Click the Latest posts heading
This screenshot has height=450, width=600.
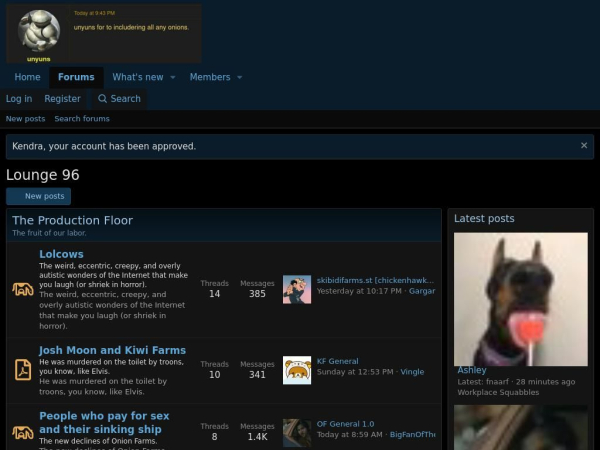coord(484,218)
